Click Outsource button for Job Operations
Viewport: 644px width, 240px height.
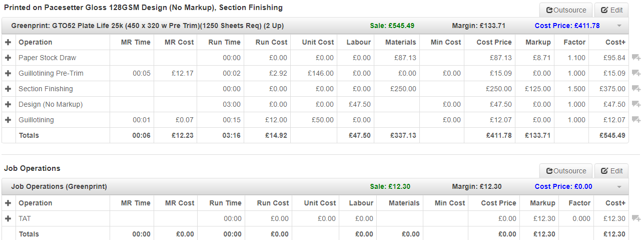coord(566,171)
